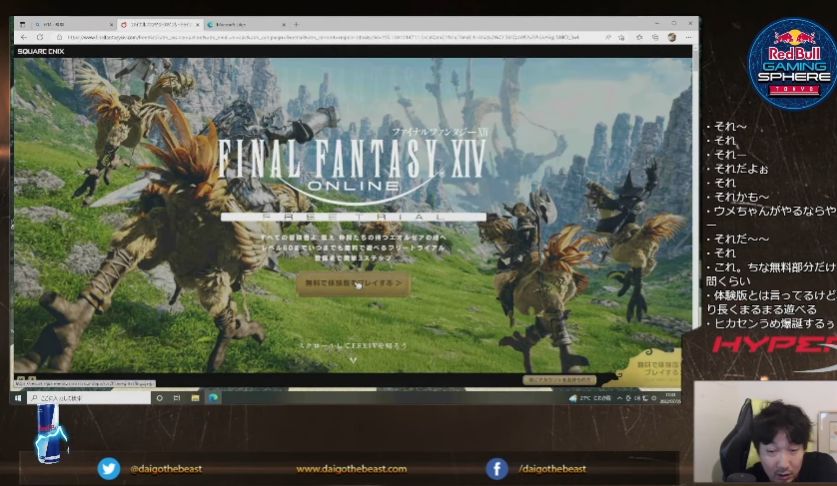Click chat message starting 'ヒカセンうめ爆誕'
This screenshot has height=486, width=837.
click(771, 323)
